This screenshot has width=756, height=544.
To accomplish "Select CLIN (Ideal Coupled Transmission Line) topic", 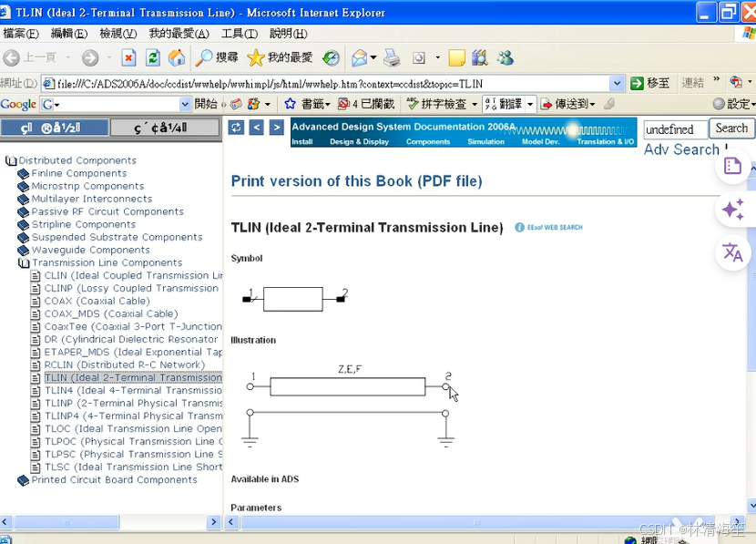I will pos(133,275).
